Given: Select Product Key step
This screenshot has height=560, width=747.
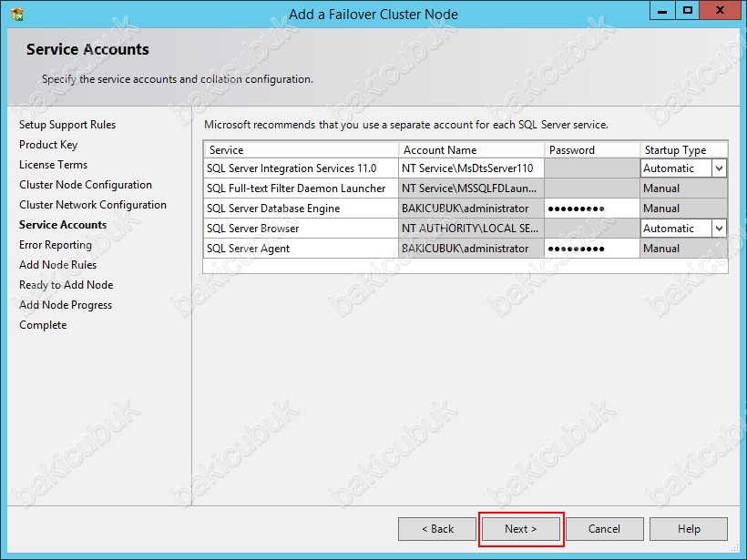Looking at the screenshot, I should tap(48, 145).
